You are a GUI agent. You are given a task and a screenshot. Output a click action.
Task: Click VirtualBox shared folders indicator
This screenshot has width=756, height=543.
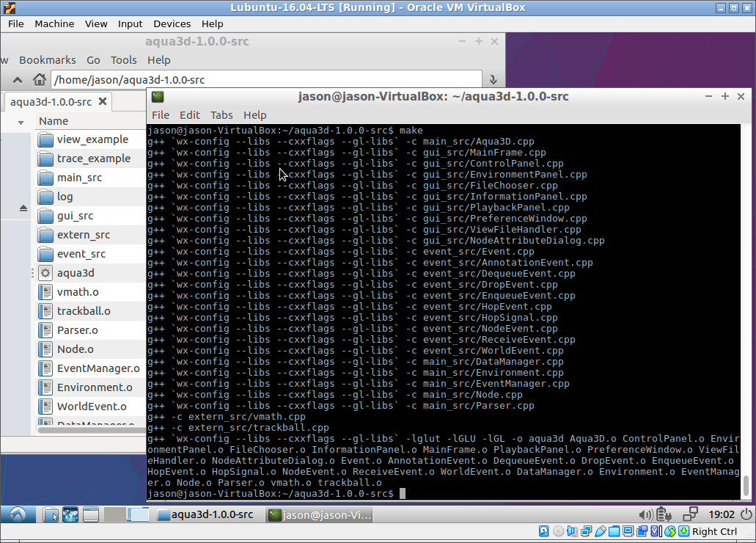click(x=614, y=531)
